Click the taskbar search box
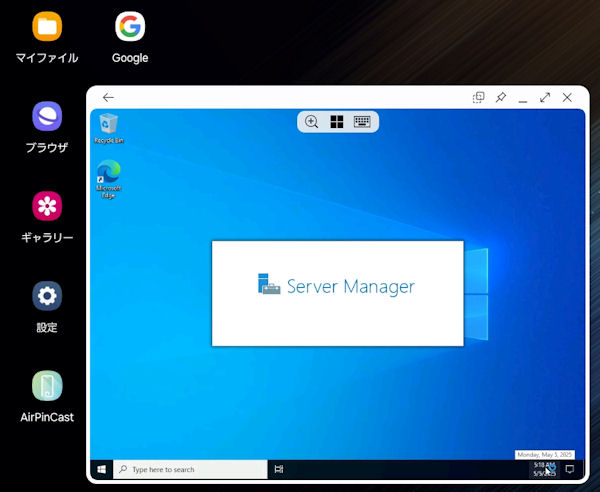Viewport: 600px width, 492px height. [x=190, y=469]
